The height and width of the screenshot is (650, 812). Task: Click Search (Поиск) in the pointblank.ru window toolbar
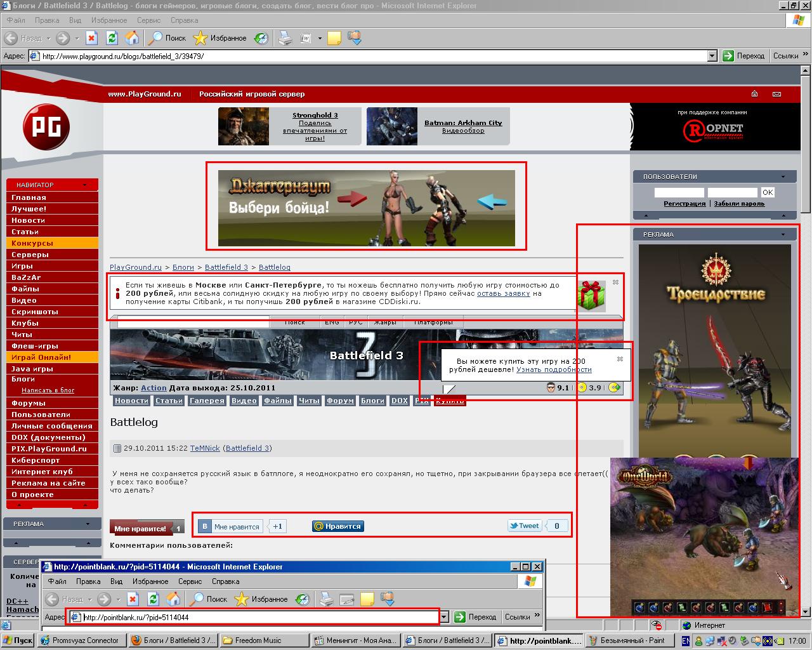tap(209, 599)
